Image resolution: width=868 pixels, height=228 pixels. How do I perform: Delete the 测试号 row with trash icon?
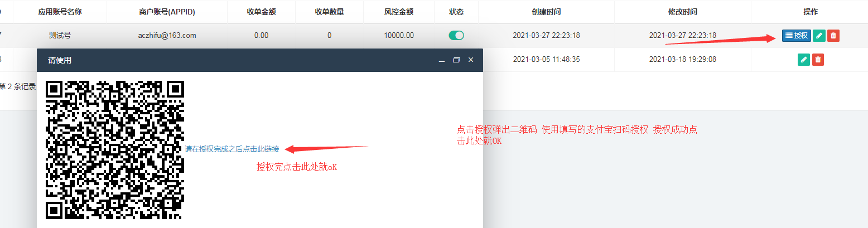833,36
